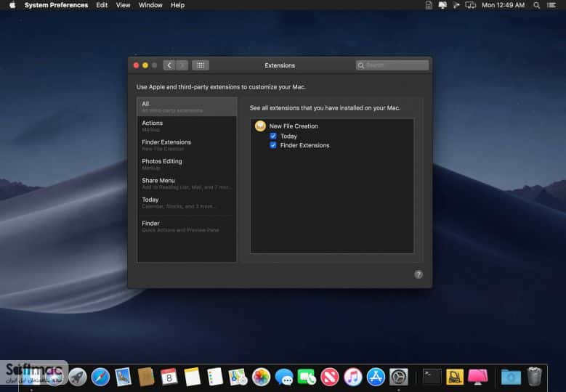
Task: Open the Window menu
Action: (x=150, y=5)
